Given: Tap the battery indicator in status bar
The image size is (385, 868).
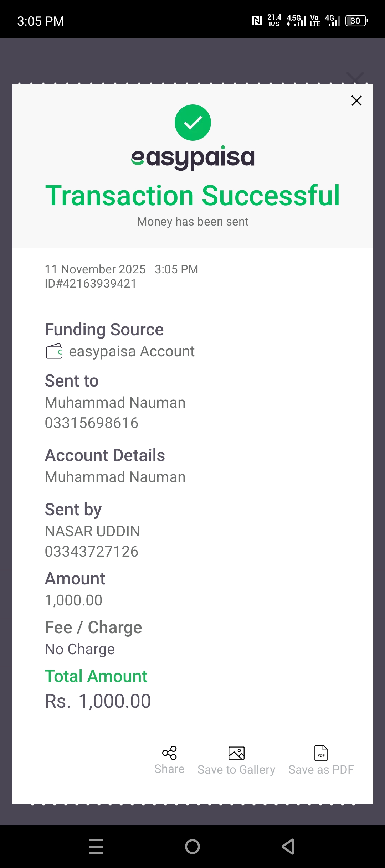Looking at the screenshot, I should pyautogui.click(x=356, y=21).
